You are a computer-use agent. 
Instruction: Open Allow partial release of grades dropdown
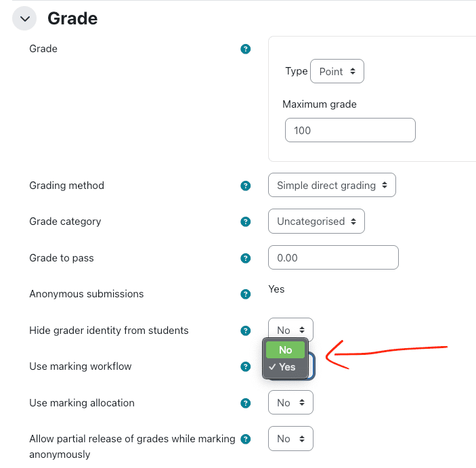[x=290, y=439]
